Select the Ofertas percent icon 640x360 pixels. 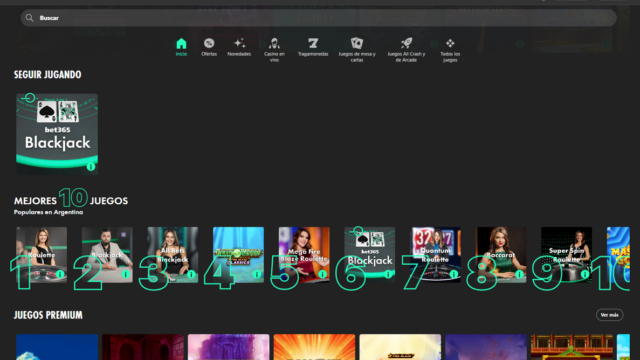209,43
